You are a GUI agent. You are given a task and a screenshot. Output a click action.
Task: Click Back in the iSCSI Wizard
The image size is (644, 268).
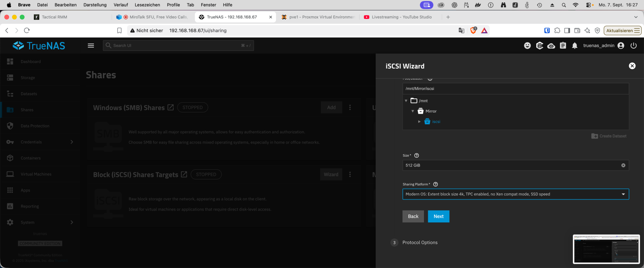click(413, 216)
